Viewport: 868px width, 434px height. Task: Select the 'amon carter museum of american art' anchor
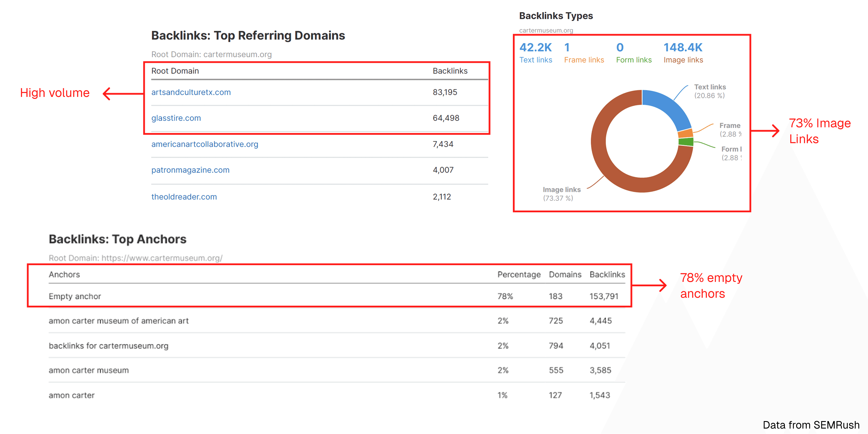119,321
